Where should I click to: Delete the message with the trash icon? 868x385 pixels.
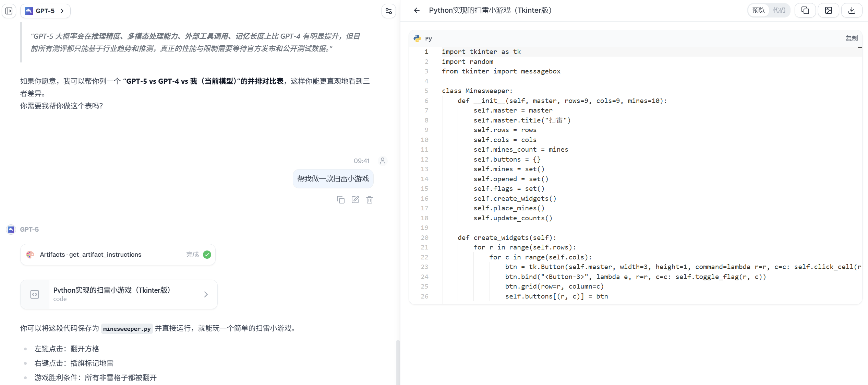(370, 199)
